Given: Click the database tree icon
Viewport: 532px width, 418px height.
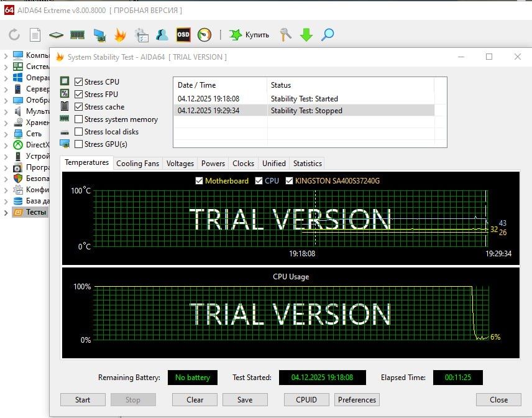Looking at the screenshot, I should click(x=17, y=201).
